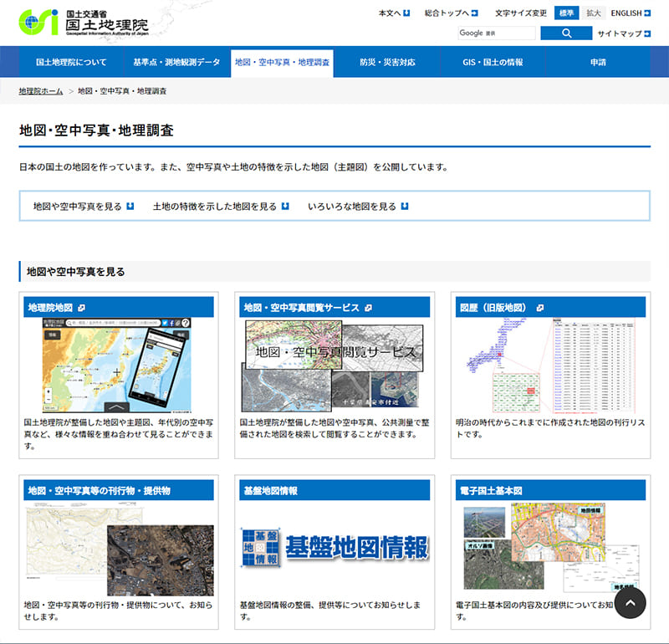Click external link icon beside 図歴(旧版地図)
Screen dimensions: 669x644
point(540,308)
